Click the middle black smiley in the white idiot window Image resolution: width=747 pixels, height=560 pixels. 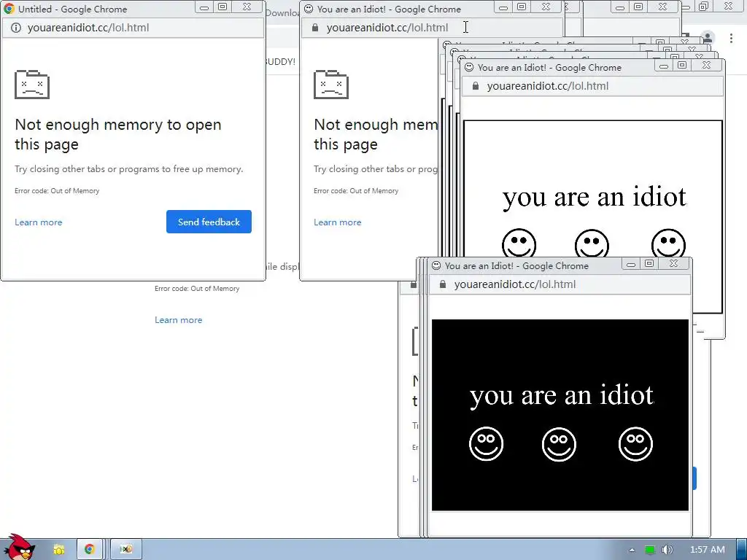click(x=592, y=244)
